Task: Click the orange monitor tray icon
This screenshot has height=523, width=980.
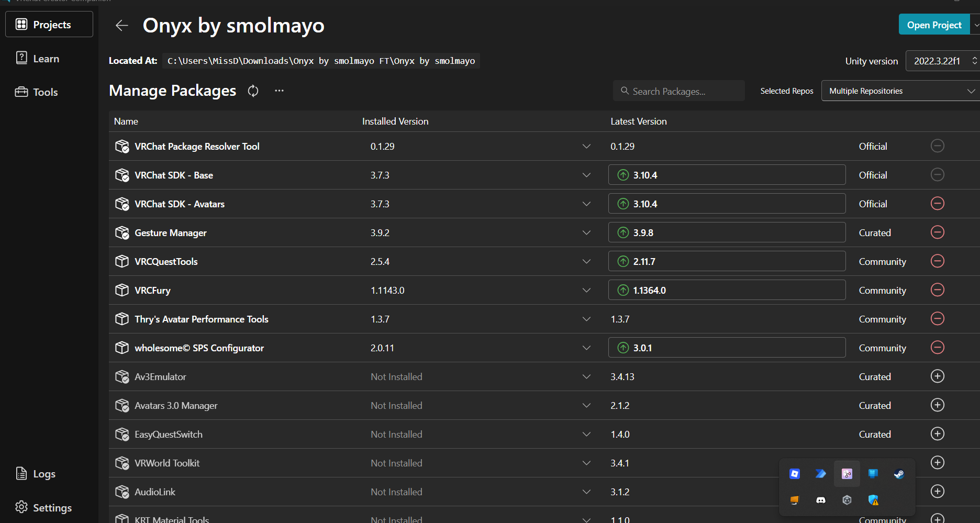Action: [x=795, y=500]
